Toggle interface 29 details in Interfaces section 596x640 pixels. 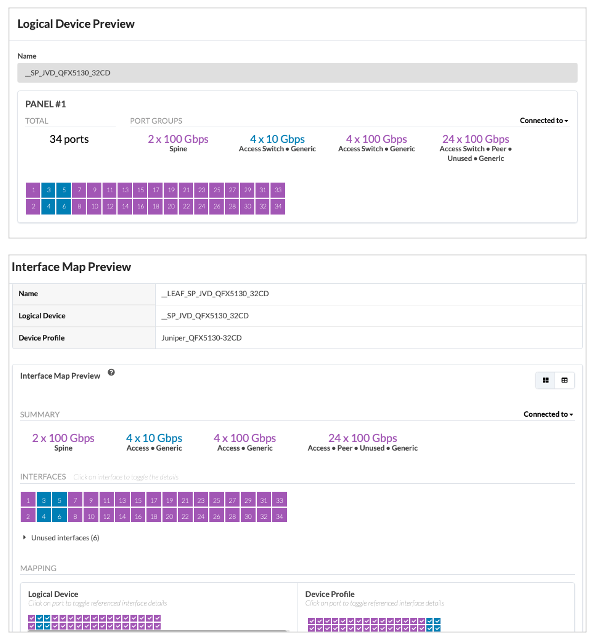point(248,500)
